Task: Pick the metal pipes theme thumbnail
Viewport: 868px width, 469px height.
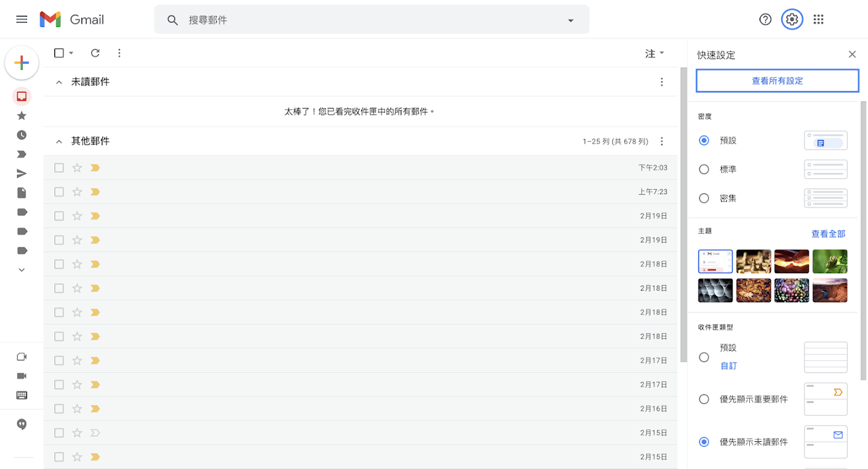Action: pyautogui.click(x=715, y=290)
